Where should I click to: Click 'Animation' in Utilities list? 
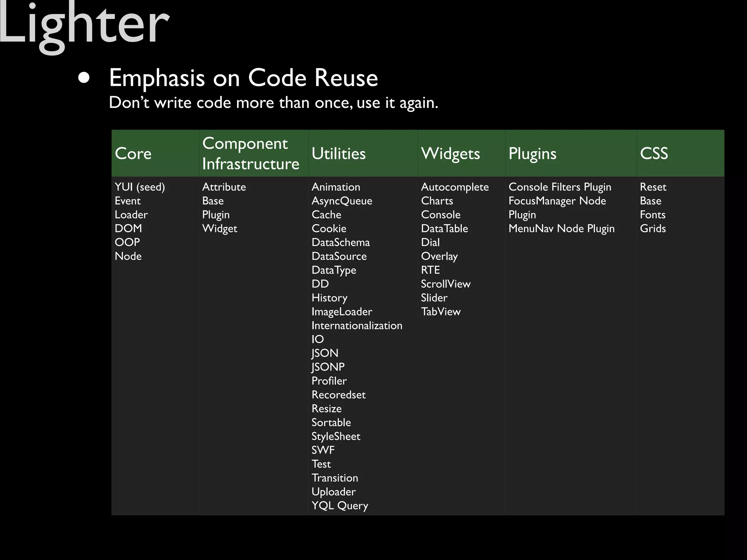(336, 187)
